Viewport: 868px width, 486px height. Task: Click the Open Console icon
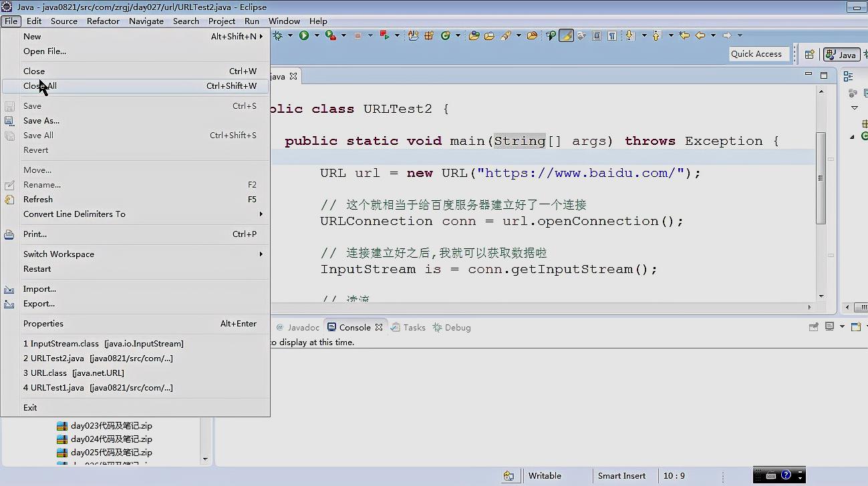(x=855, y=327)
